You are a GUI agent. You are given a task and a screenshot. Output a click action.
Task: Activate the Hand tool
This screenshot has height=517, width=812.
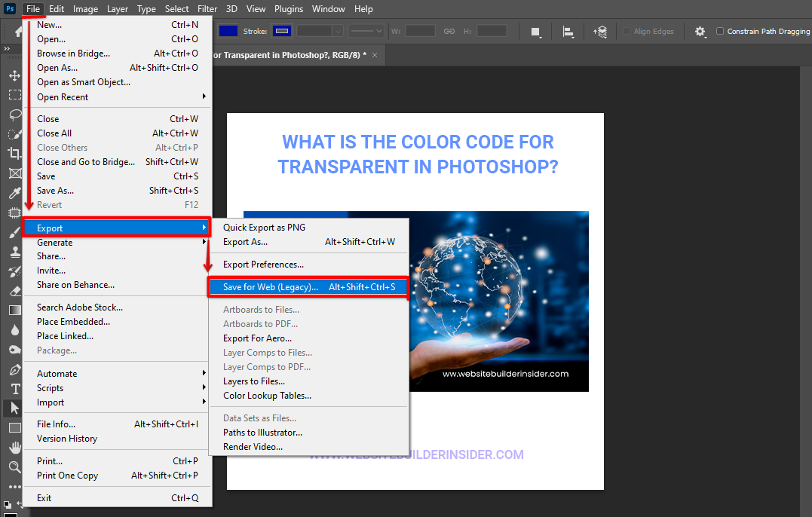pyautogui.click(x=14, y=448)
